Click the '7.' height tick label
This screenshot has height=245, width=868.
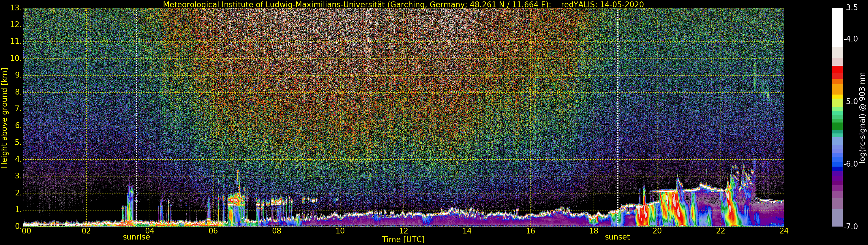point(18,109)
